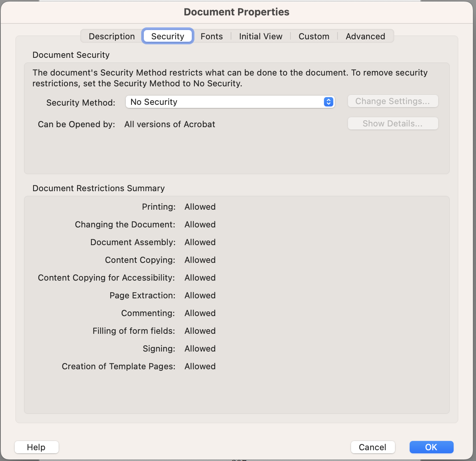This screenshot has height=461, width=476.
Task: Click the Change Settings button
Action: pos(393,101)
